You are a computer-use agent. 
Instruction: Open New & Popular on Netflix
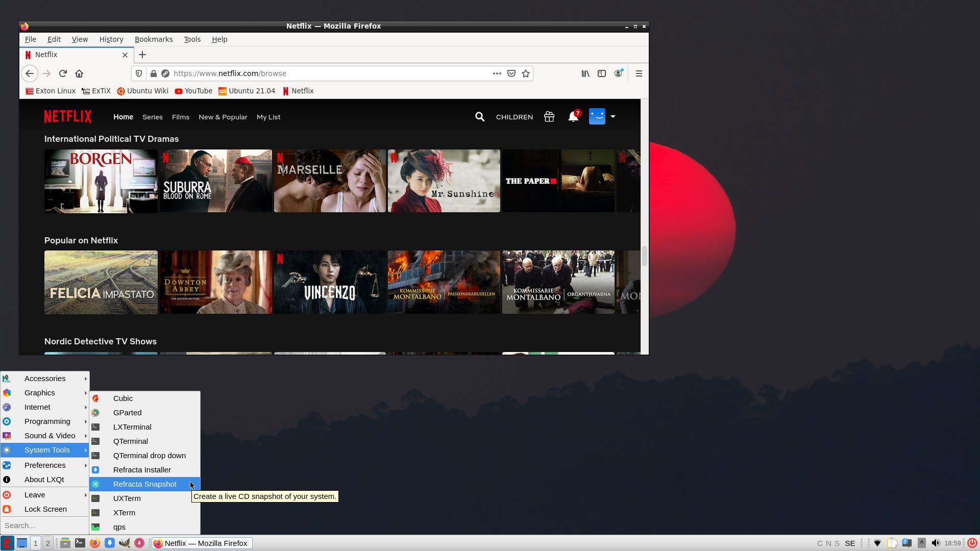(223, 117)
